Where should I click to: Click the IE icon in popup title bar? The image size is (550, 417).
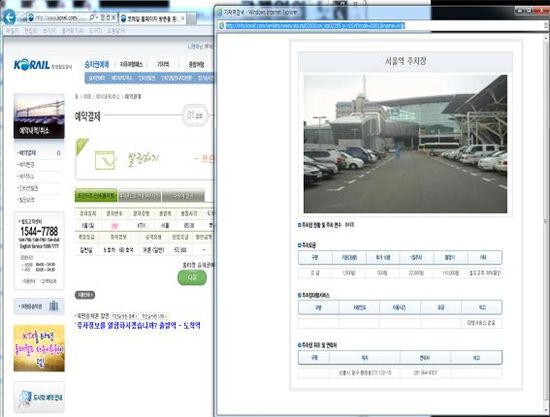click(x=220, y=13)
